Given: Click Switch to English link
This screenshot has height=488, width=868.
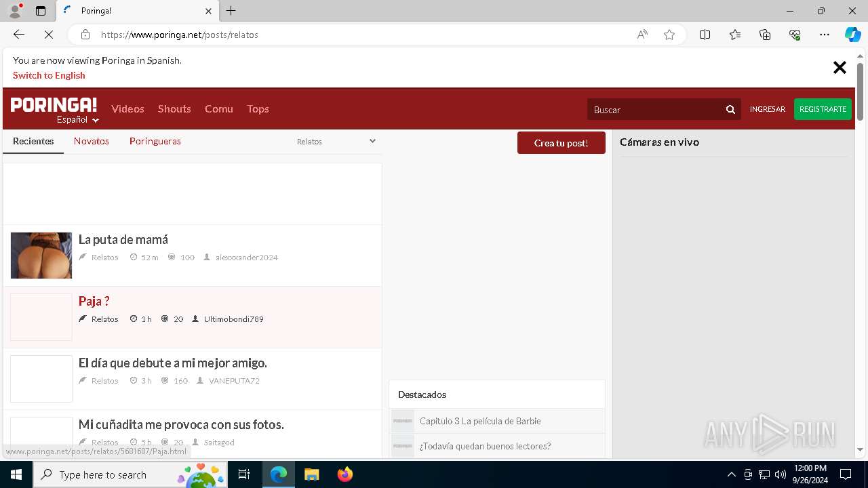Looking at the screenshot, I should 49,75.
